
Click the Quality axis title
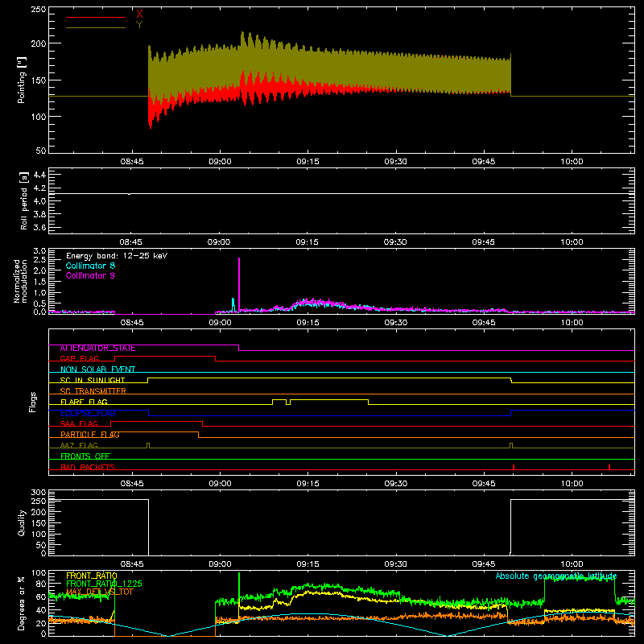[22, 522]
